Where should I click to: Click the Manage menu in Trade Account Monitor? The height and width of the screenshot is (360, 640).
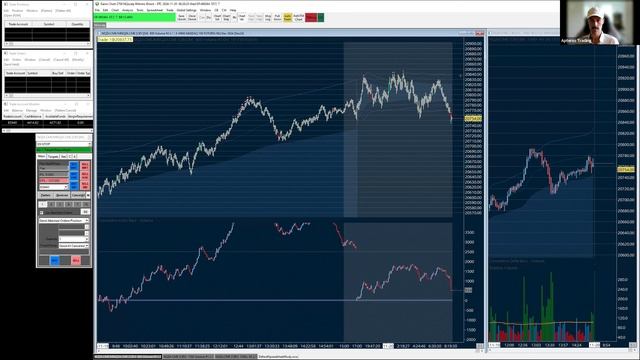[x=31, y=110]
